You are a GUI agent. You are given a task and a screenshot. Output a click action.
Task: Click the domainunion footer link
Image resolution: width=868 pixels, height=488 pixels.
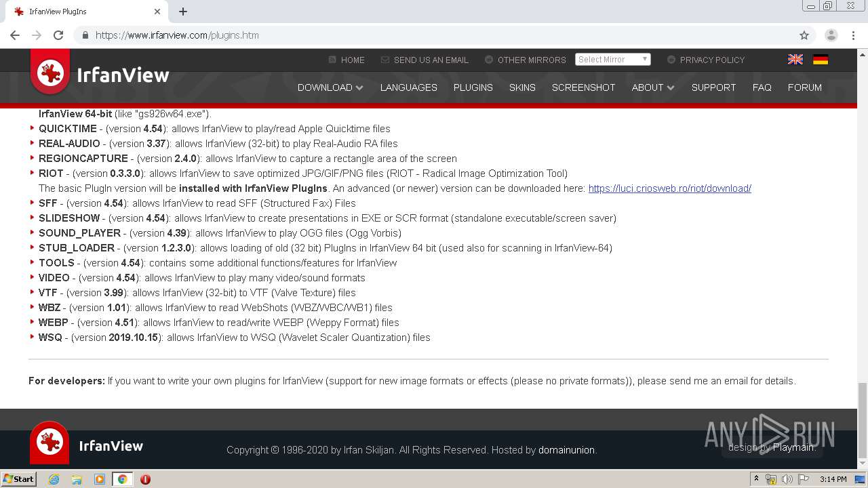pos(566,450)
